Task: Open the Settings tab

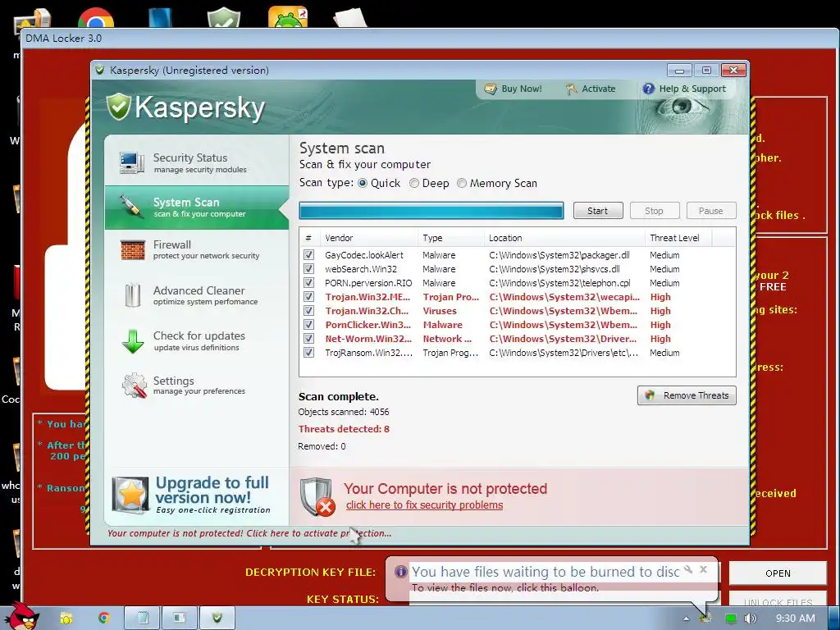Action: pos(197,386)
